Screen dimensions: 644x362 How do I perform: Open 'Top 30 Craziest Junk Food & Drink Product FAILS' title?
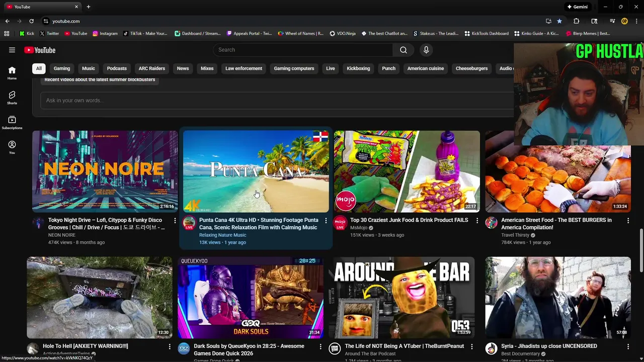pyautogui.click(x=409, y=220)
